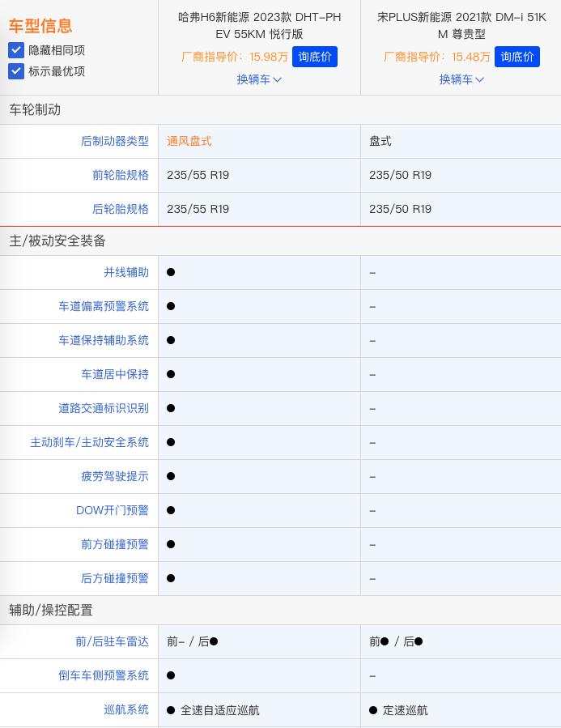Open the 前轮胎规格 parameter link
561x728 pixels.
click(120, 175)
